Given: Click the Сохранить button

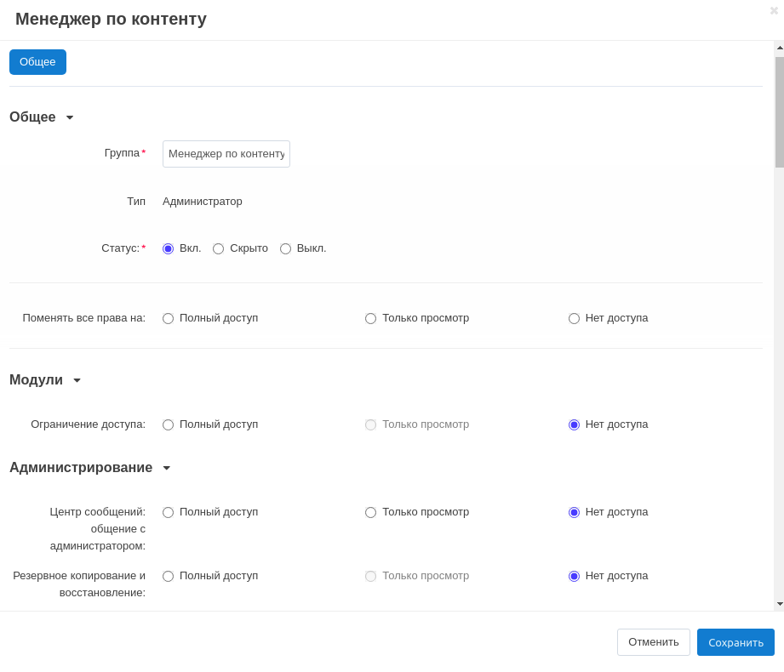Looking at the screenshot, I should 735,642.
